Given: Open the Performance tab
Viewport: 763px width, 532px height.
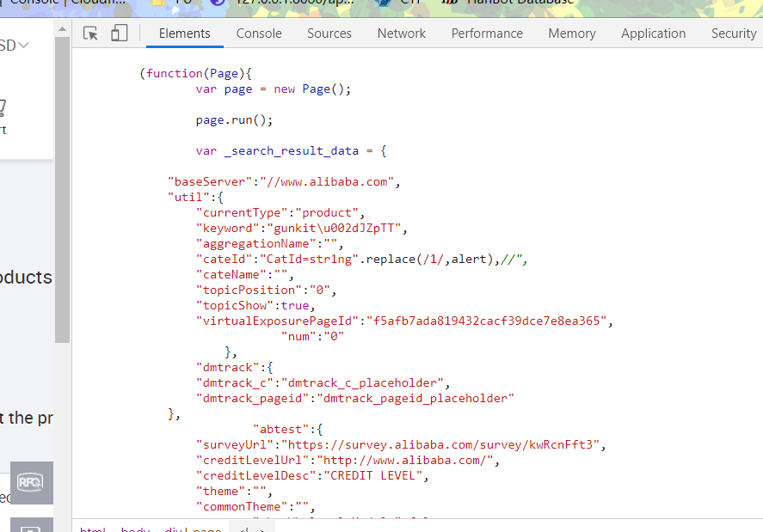Looking at the screenshot, I should tap(487, 34).
